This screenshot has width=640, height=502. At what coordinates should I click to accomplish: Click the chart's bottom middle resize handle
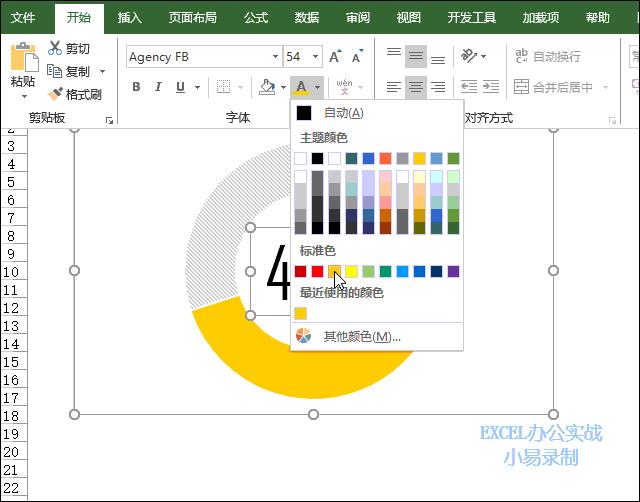pos(313,414)
